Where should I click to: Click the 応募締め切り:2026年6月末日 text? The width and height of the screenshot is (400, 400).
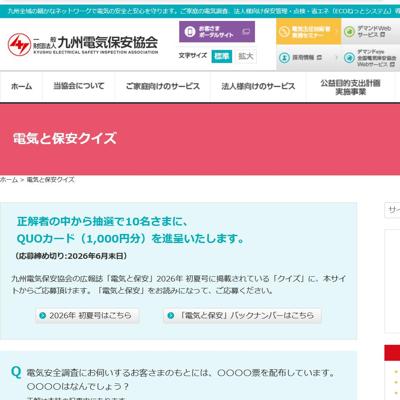[x=71, y=256]
